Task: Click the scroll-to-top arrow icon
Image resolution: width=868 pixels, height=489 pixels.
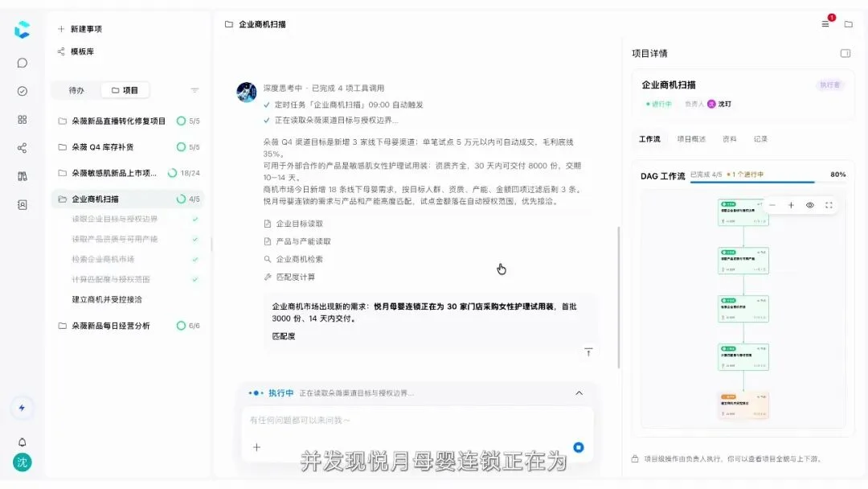Action: 588,352
